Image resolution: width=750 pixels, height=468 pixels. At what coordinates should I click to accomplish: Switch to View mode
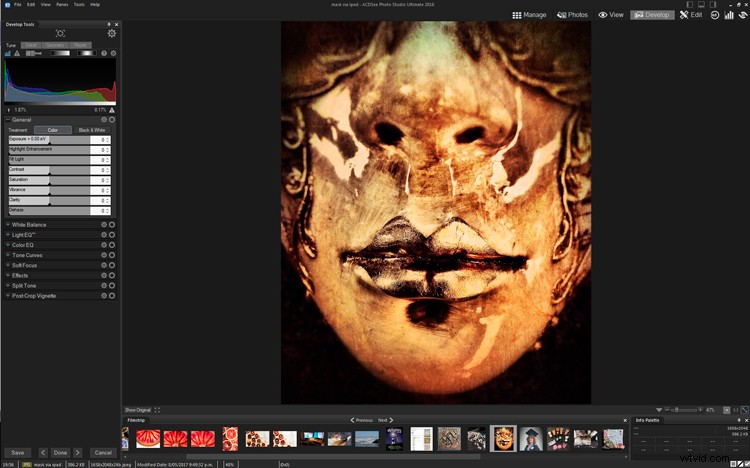pyautogui.click(x=611, y=15)
